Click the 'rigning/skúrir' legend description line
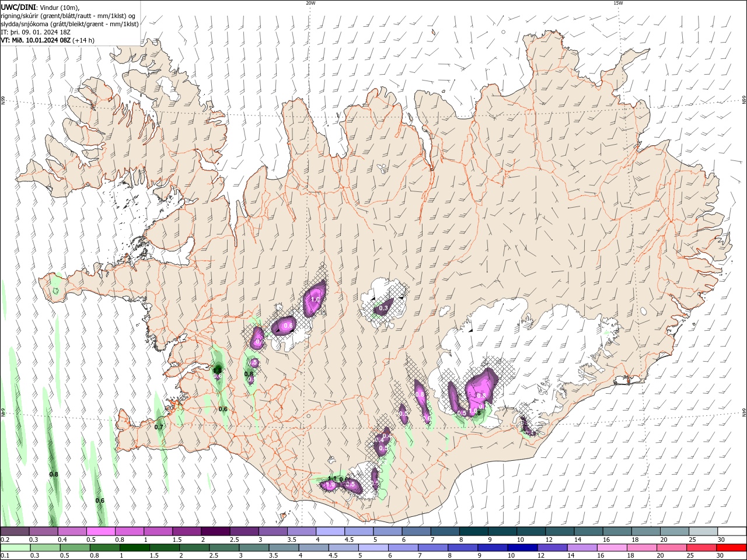The width and height of the screenshot is (747, 560). click(x=68, y=16)
